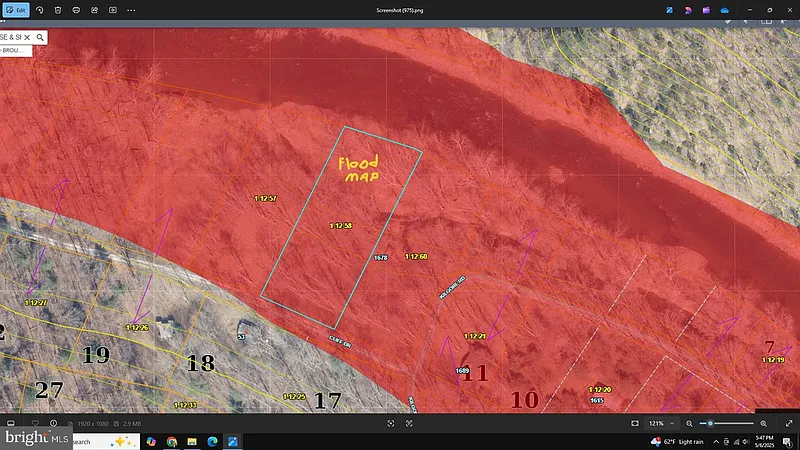Open the file info icon
This screenshot has height=450, width=800.
pos(54,423)
